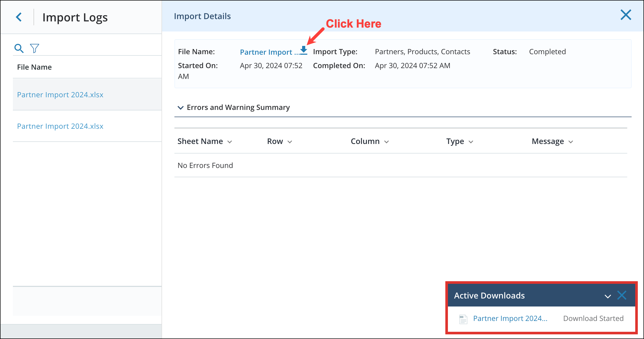Click the 'Download Started' status text

[593, 318]
